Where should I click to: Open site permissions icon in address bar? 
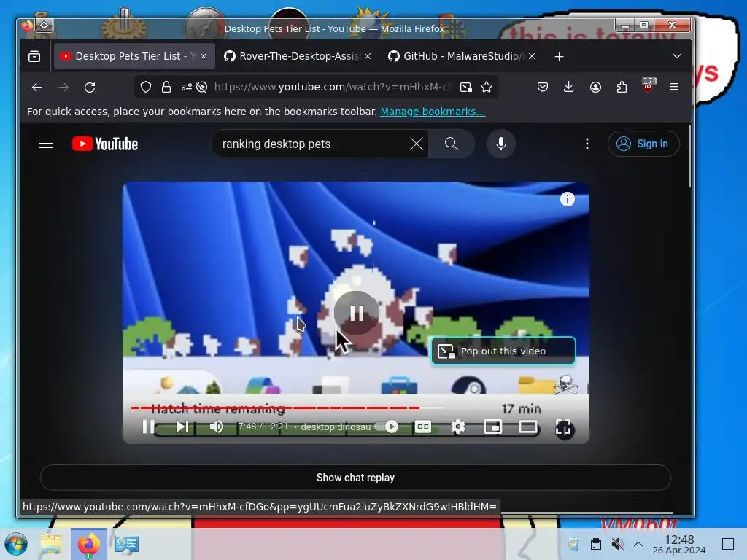186,87
